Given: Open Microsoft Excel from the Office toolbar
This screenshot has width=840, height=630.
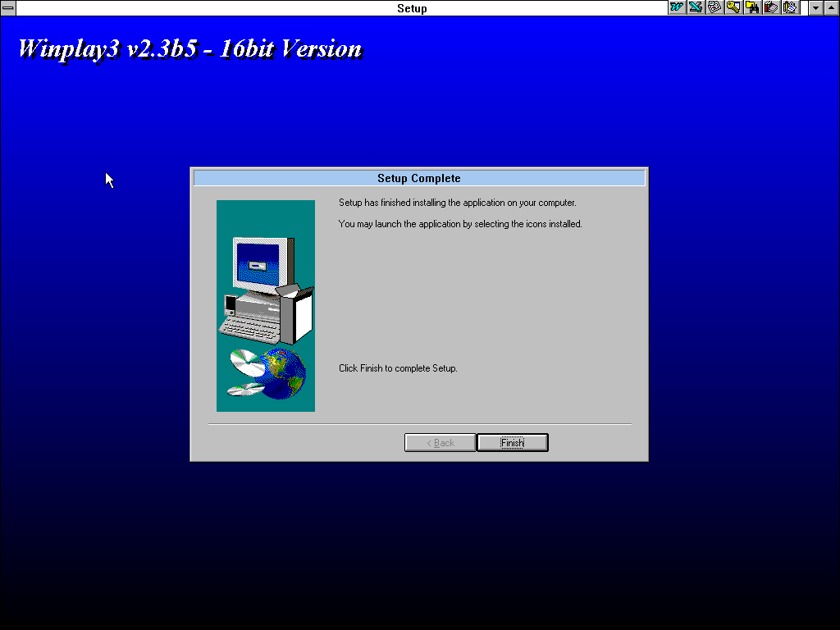Looking at the screenshot, I should click(696, 7).
